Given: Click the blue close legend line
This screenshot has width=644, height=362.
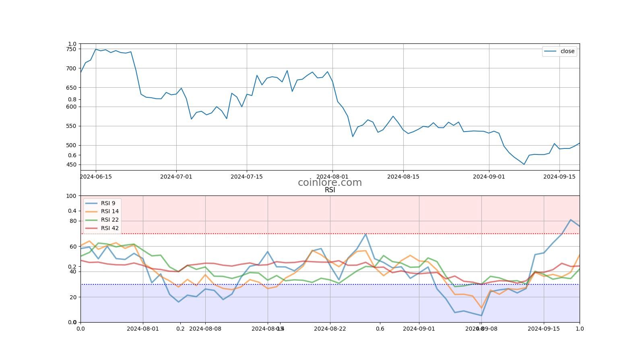Looking at the screenshot, I should click(x=550, y=51).
